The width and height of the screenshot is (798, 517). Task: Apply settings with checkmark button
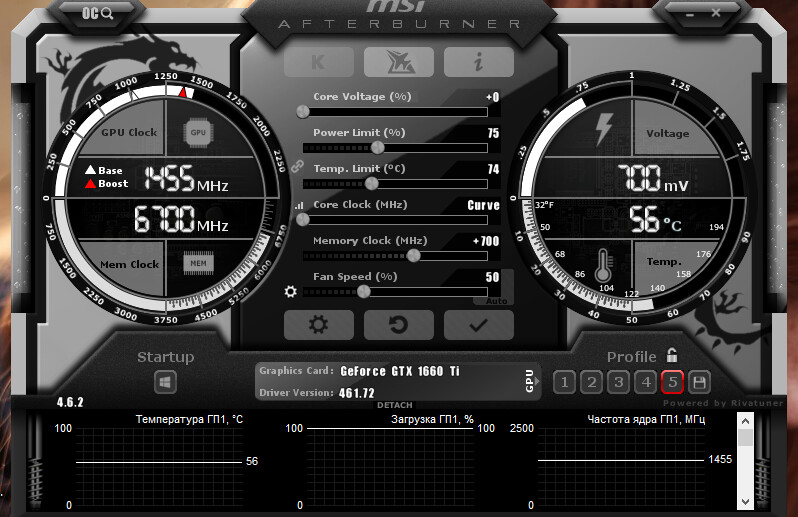pyautogui.click(x=478, y=325)
